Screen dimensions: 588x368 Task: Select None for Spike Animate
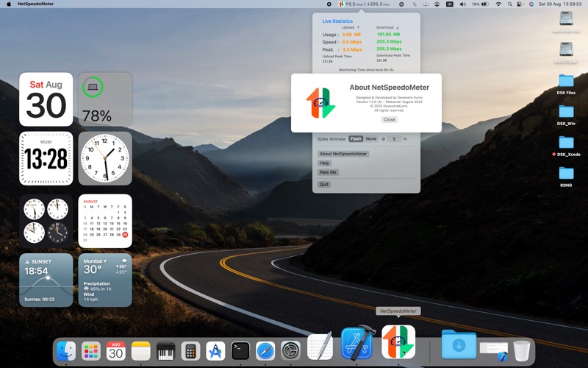(371, 138)
